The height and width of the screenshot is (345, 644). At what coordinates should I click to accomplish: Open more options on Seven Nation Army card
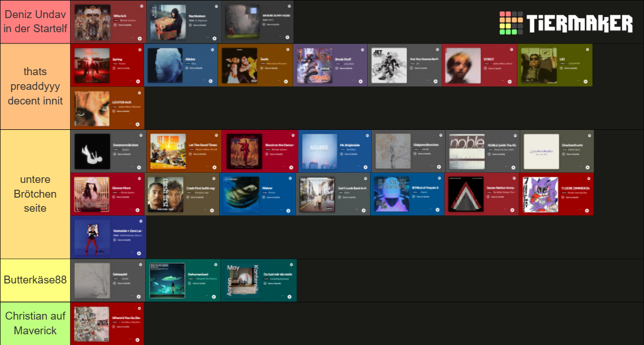coord(506,210)
